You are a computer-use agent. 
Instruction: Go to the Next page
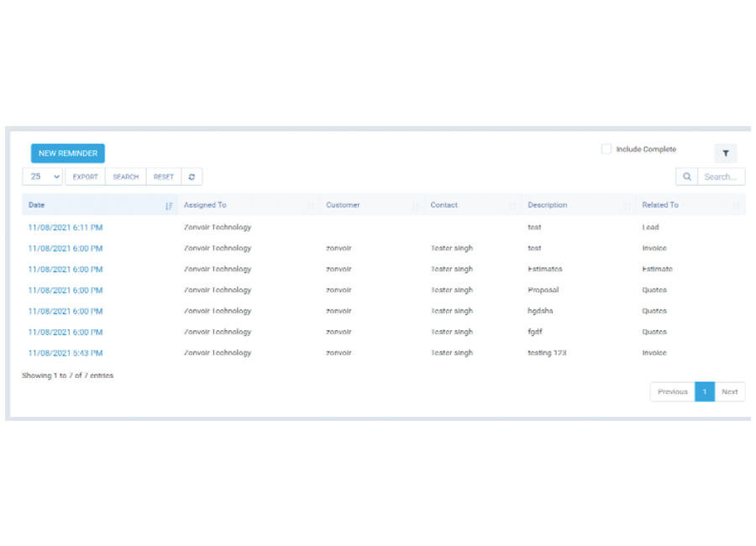[729, 392]
